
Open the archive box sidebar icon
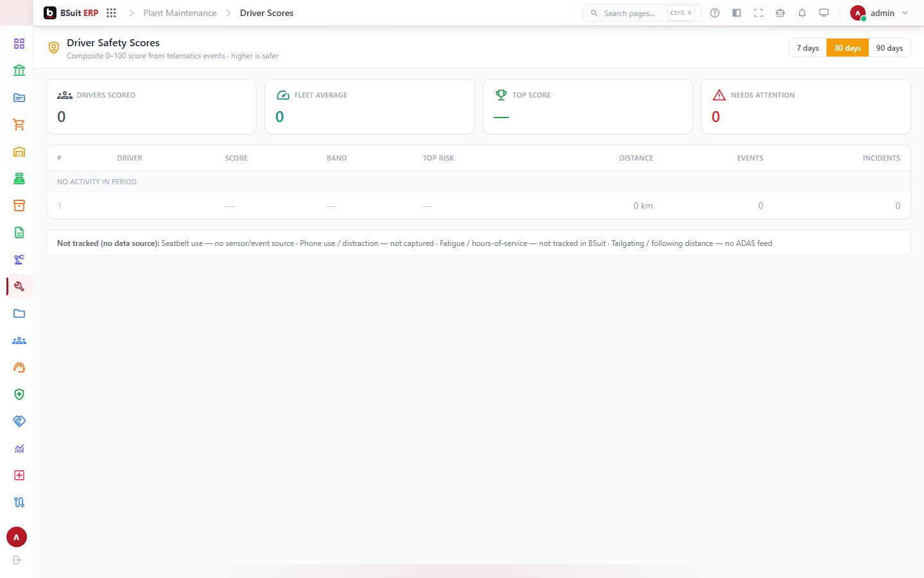click(x=19, y=206)
